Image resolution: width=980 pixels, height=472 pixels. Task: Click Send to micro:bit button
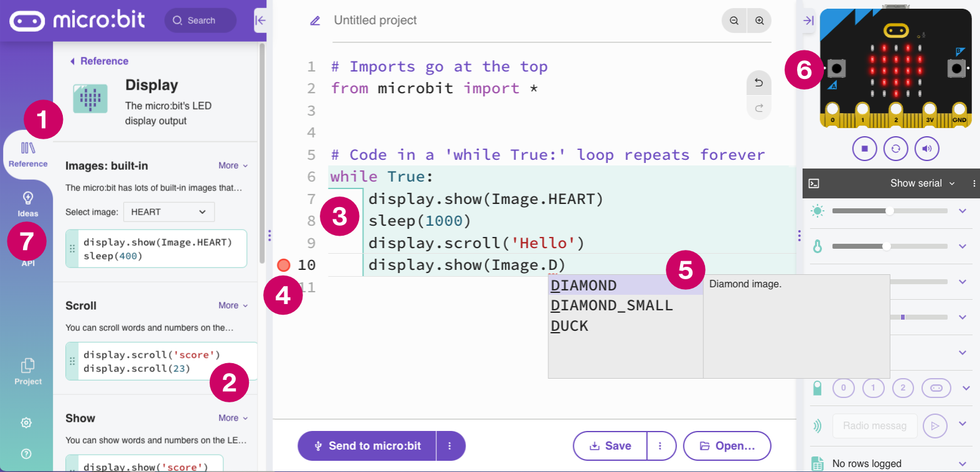[367, 446]
